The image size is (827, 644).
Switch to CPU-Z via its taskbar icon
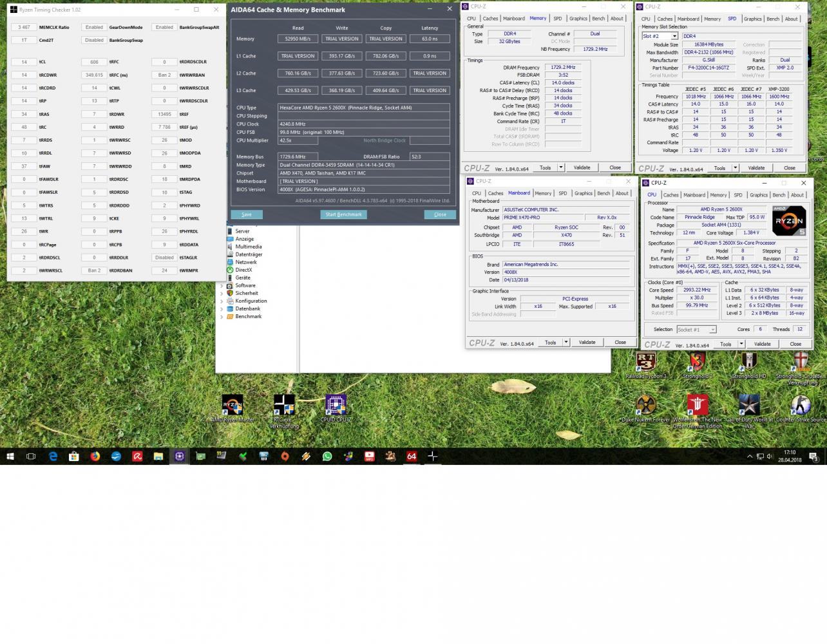tap(180, 456)
